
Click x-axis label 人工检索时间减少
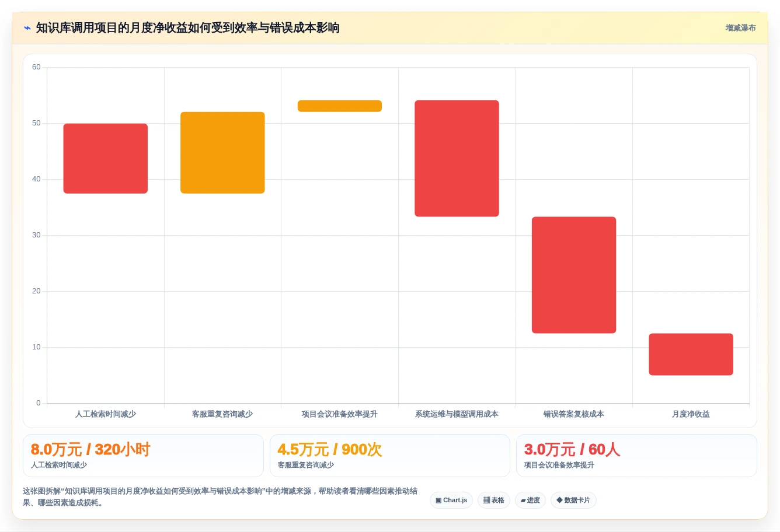(106, 414)
